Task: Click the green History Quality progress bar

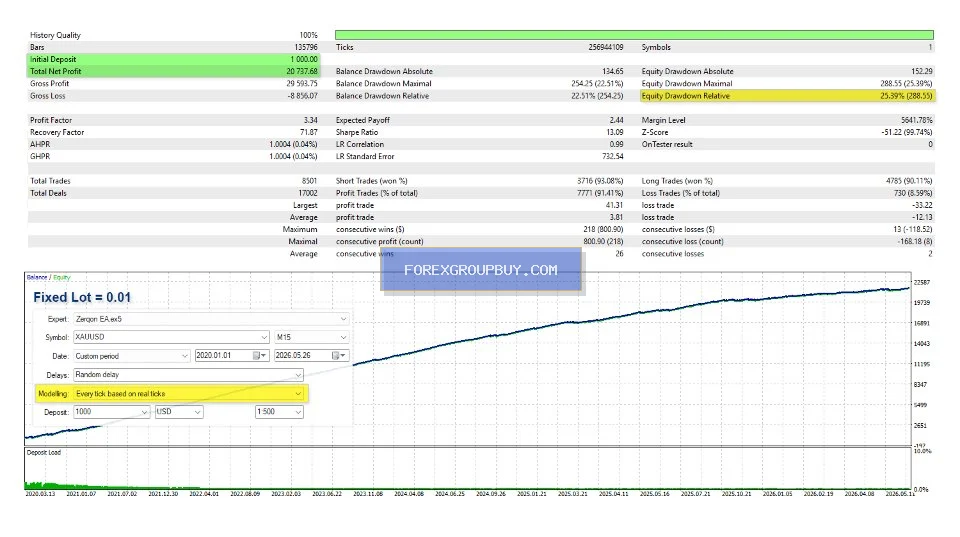Action: [634, 35]
